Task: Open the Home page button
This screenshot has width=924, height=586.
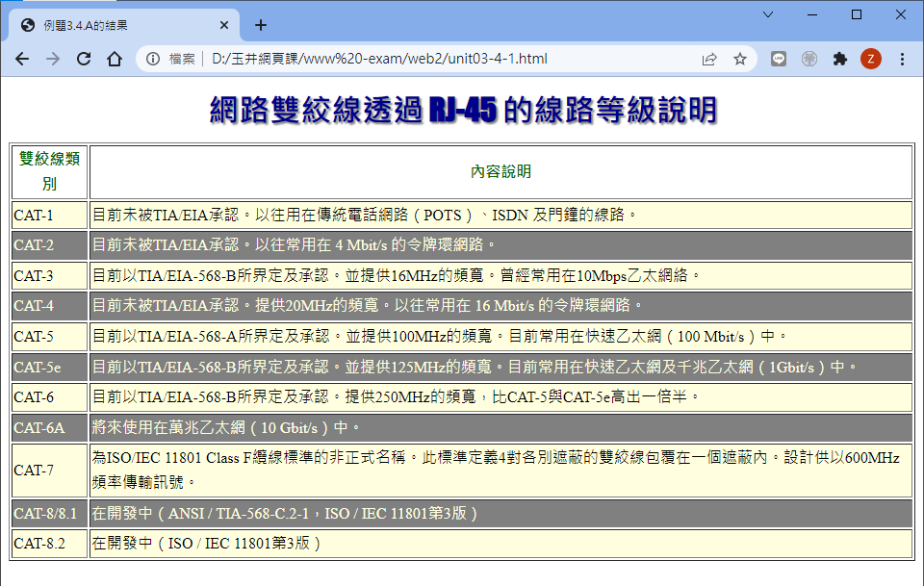Action: (115, 59)
